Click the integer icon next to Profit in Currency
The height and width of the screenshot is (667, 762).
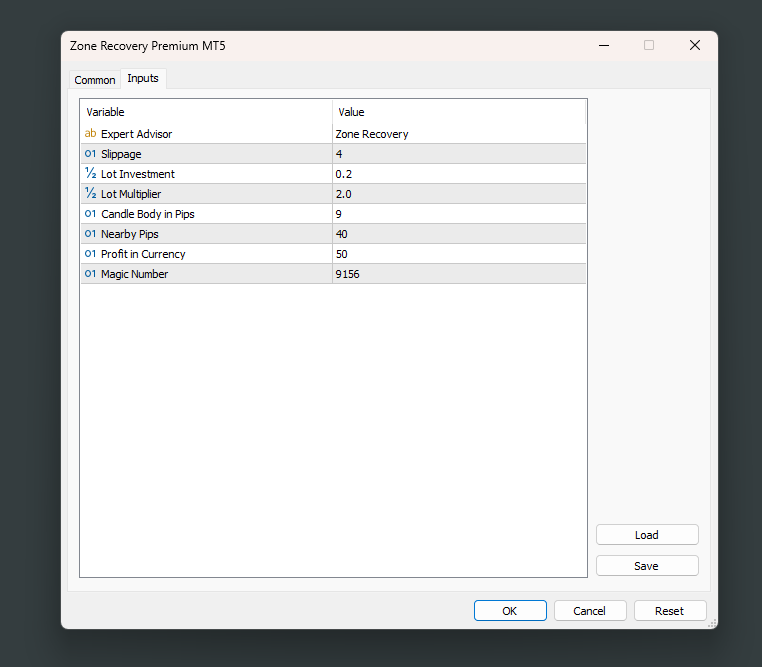coord(90,253)
